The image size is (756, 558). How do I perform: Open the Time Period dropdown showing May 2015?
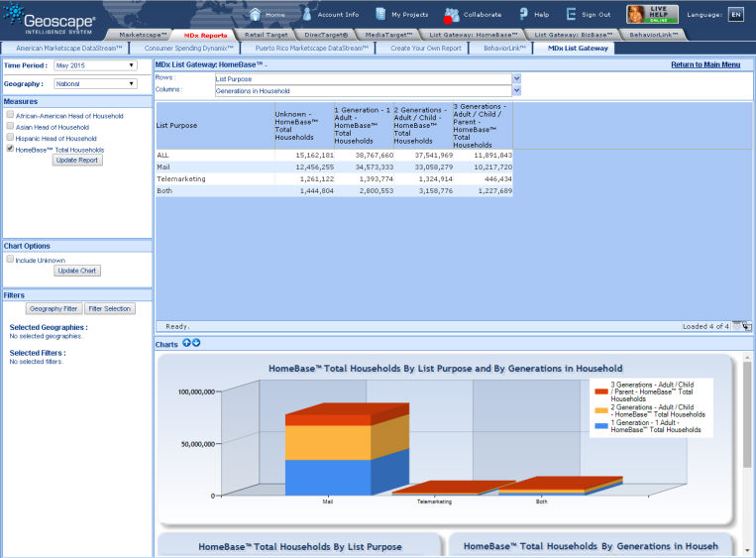[95, 65]
